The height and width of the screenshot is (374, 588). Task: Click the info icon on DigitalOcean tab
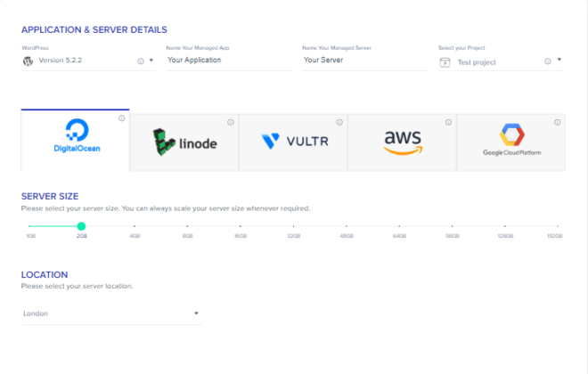tap(121, 118)
